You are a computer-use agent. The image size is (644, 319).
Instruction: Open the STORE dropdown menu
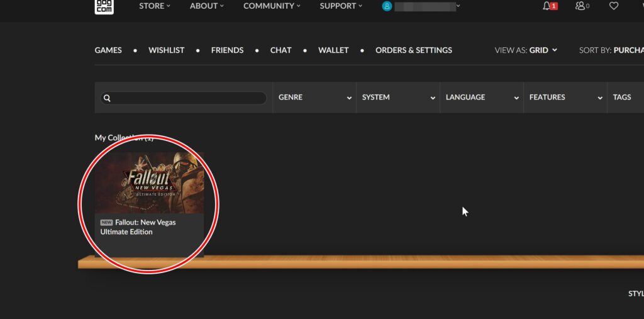coord(155,6)
